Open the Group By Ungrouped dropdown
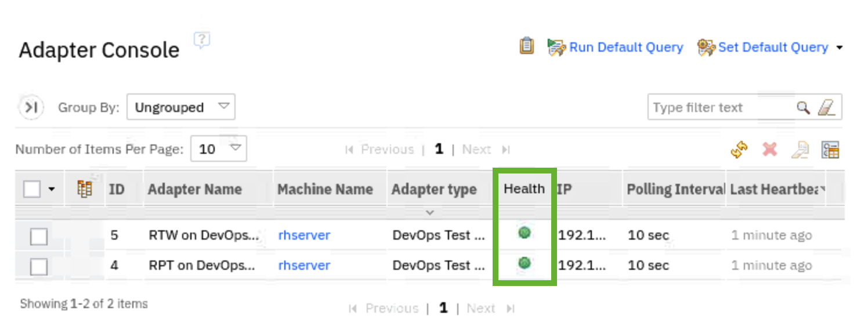Image resolution: width=868 pixels, height=333 pixels. (x=180, y=107)
